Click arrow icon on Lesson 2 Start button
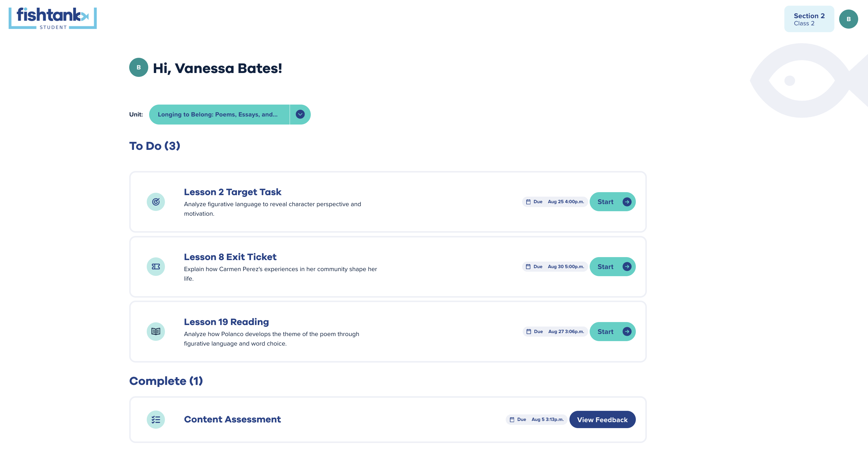The image size is (868, 457). (627, 202)
